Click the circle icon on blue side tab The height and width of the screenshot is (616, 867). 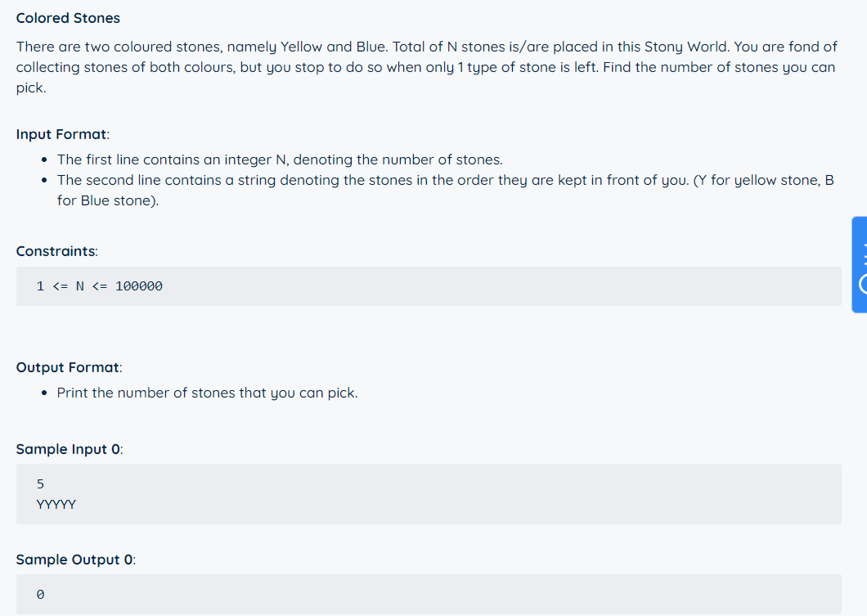point(863,283)
